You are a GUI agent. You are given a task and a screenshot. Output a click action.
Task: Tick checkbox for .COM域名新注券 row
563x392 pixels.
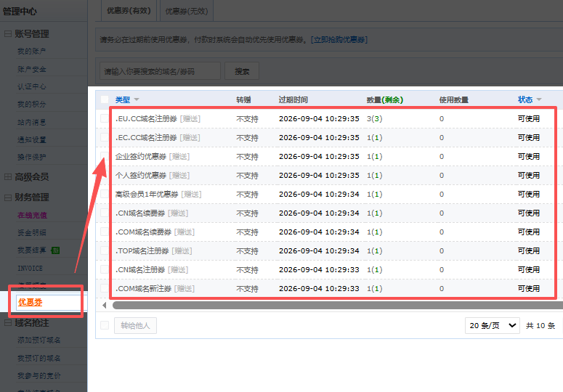pos(105,289)
